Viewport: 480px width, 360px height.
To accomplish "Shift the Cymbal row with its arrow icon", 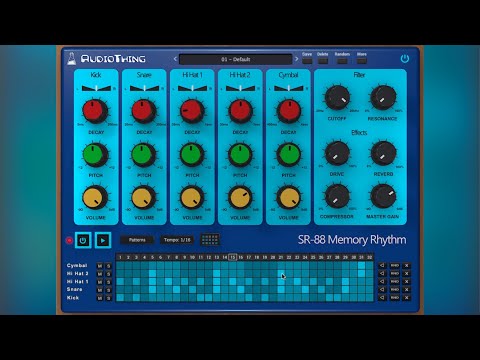I will pyautogui.click(x=382, y=265).
